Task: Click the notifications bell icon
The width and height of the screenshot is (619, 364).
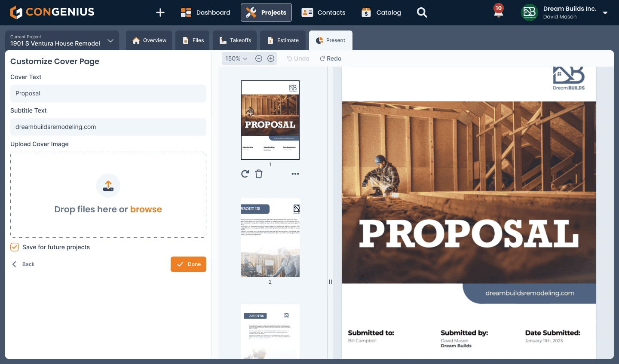Action: (498, 12)
